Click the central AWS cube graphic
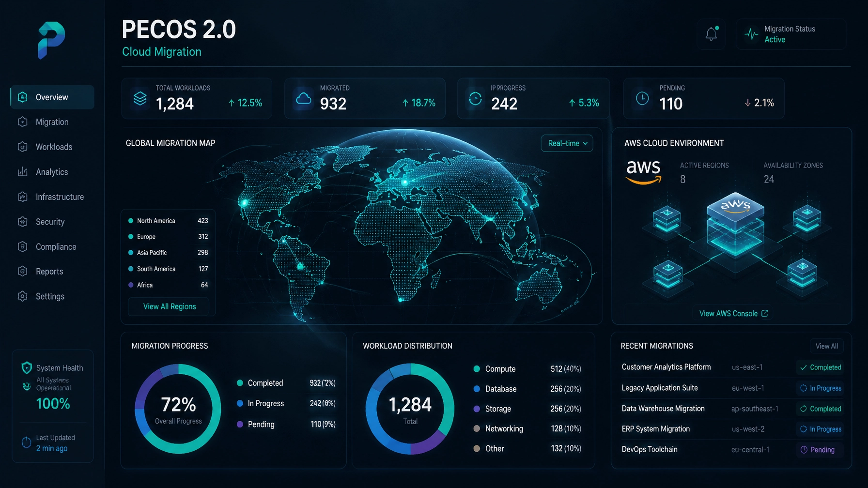The height and width of the screenshot is (488, 868). pos(735,226)
